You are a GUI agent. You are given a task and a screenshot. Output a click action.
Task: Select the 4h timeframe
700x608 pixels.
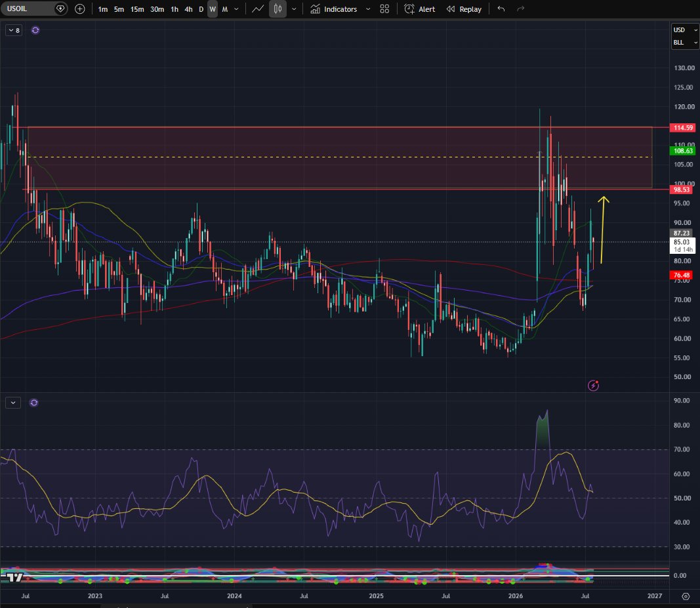pos(188,9)
